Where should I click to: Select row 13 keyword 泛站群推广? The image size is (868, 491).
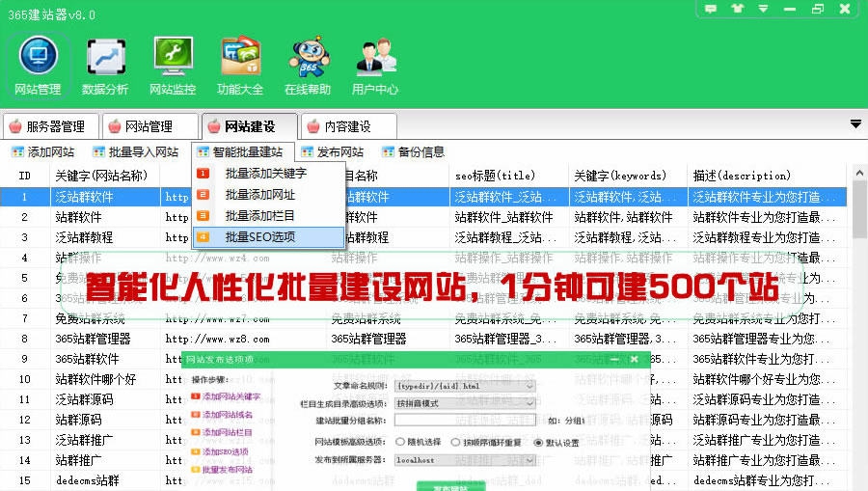click(84, 440)
